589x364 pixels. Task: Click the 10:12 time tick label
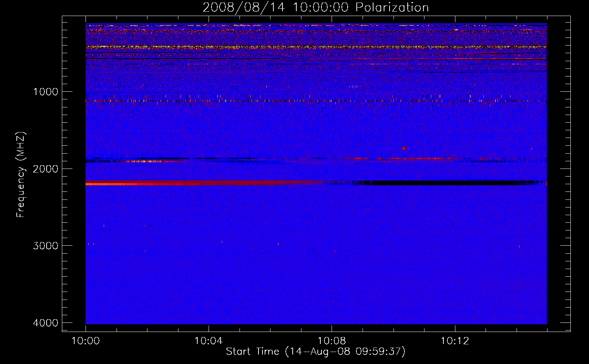(455, 341)
